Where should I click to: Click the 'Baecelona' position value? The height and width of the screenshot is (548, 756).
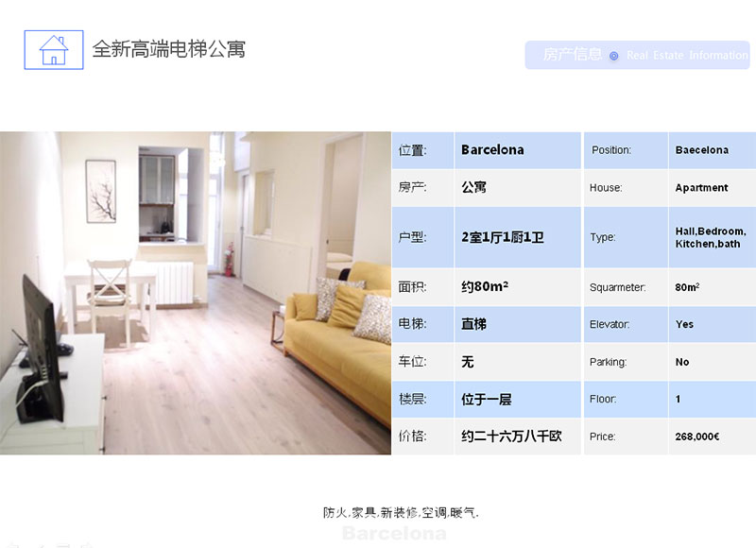[701, 150]
